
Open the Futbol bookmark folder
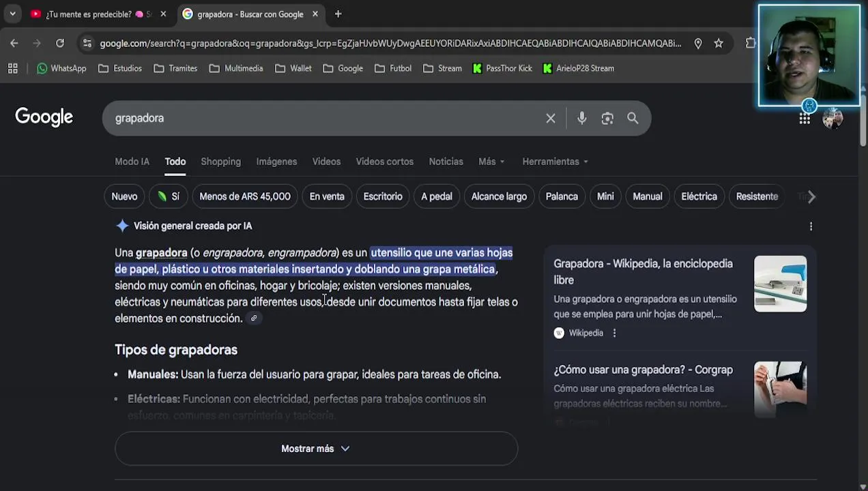pos(393,68)
